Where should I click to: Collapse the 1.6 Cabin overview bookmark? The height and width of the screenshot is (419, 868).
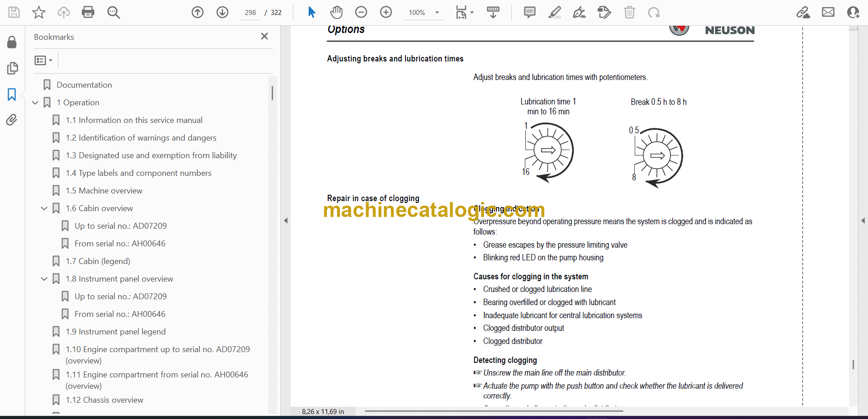(44, 208)
